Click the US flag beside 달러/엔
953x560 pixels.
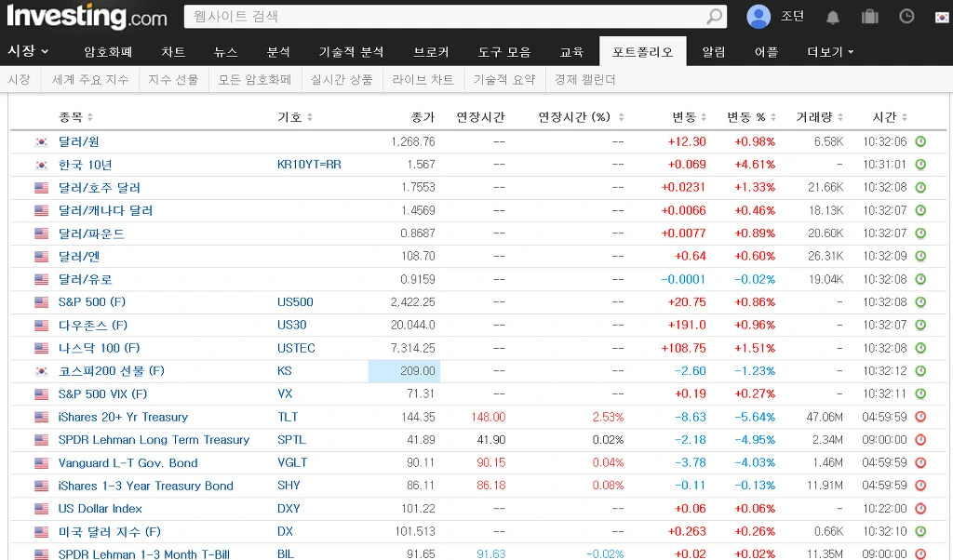(x=41, y=257)
